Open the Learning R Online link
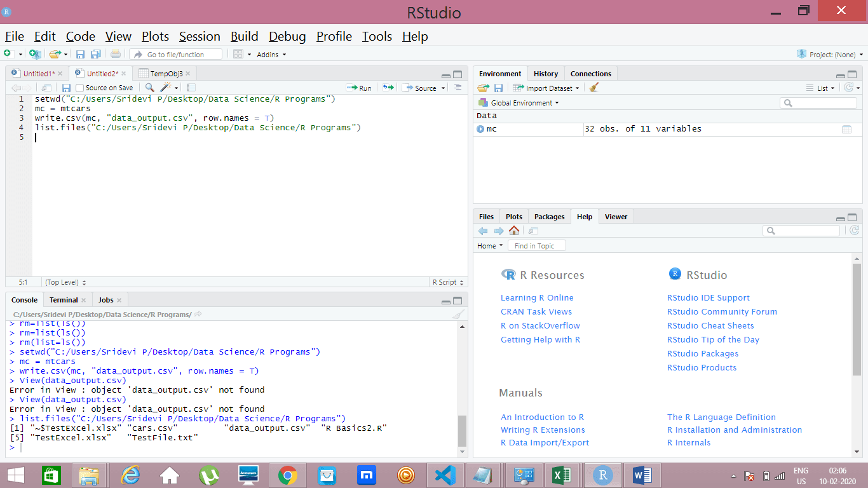This screenshot has height=488, width=868. [537, 298]
